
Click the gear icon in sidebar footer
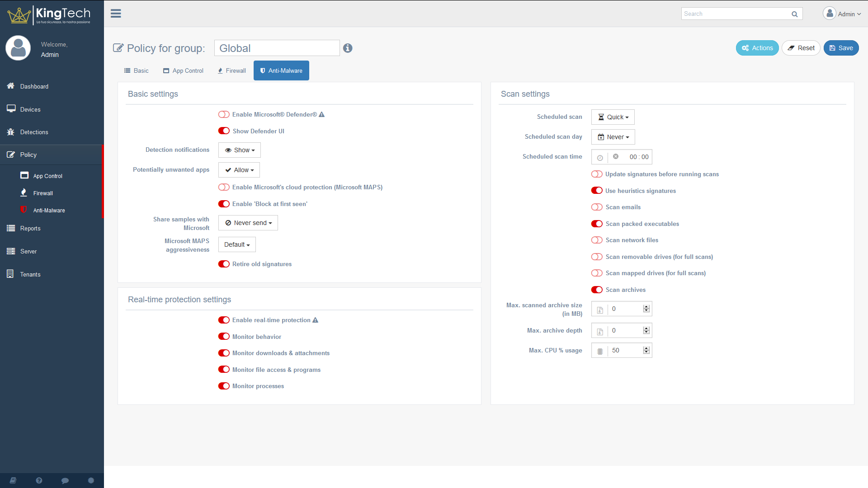[91, 480]
